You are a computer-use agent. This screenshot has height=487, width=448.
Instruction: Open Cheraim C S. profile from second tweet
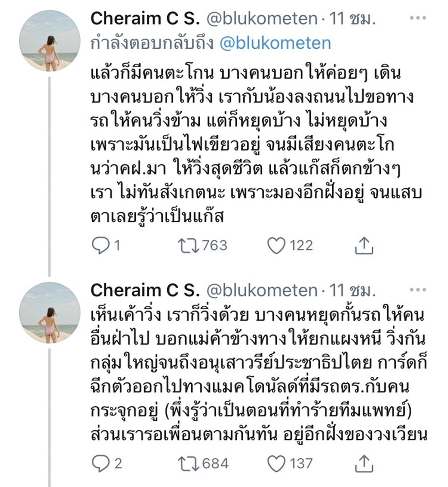click(x=145, y=291)
